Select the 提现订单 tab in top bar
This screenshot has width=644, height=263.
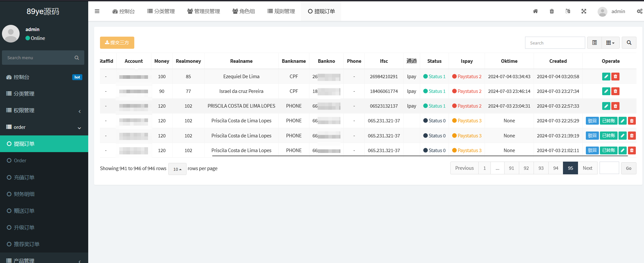[x=321, y=11]
